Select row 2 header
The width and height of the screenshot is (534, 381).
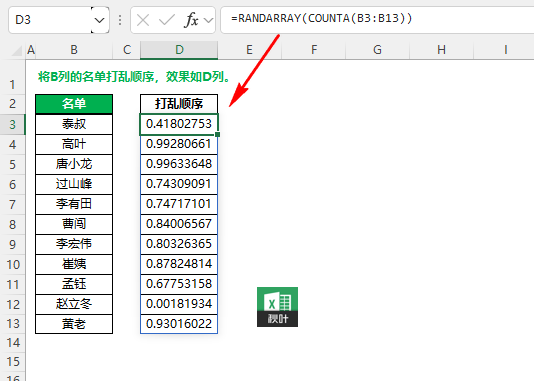13,104
